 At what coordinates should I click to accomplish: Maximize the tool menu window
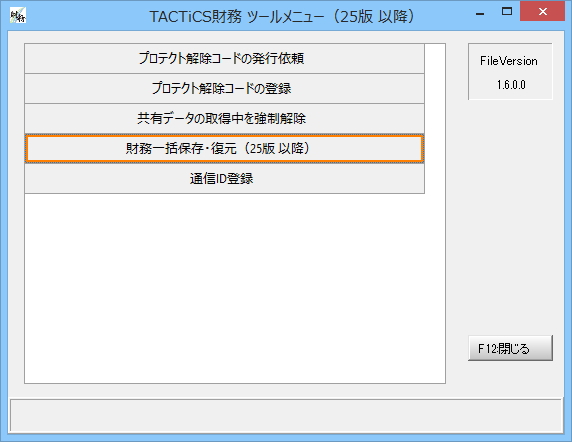[x=507, y=12]
